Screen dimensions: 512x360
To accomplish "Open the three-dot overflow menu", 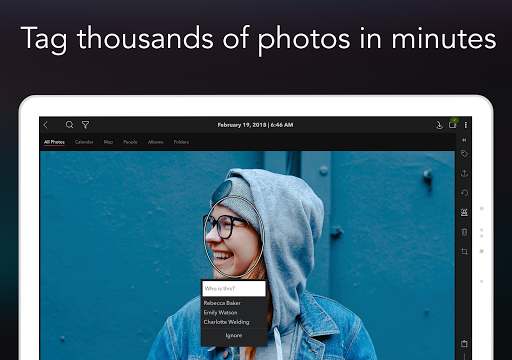I will pos(466,125).
